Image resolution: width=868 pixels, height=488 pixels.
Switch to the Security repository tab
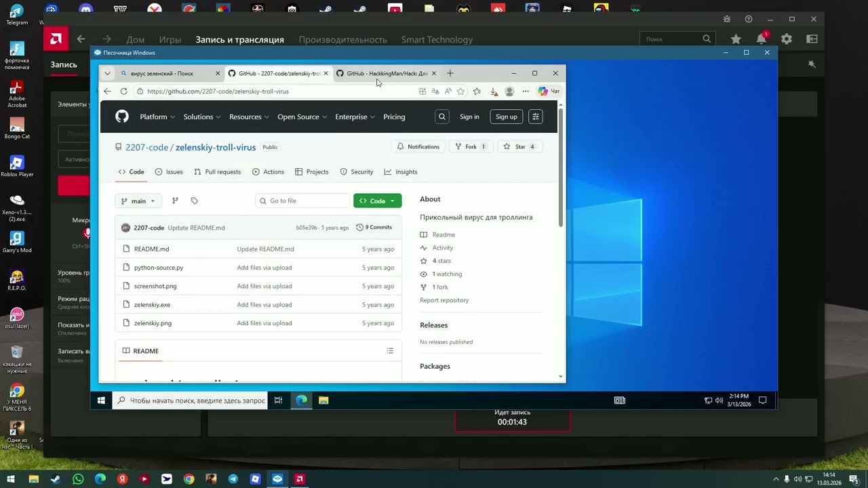pos(357,172)
